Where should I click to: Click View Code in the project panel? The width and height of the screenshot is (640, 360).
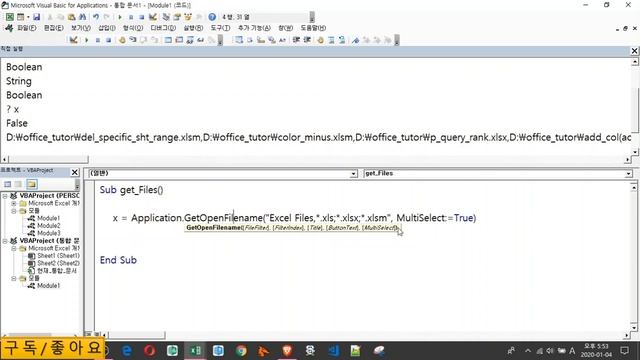7,184
